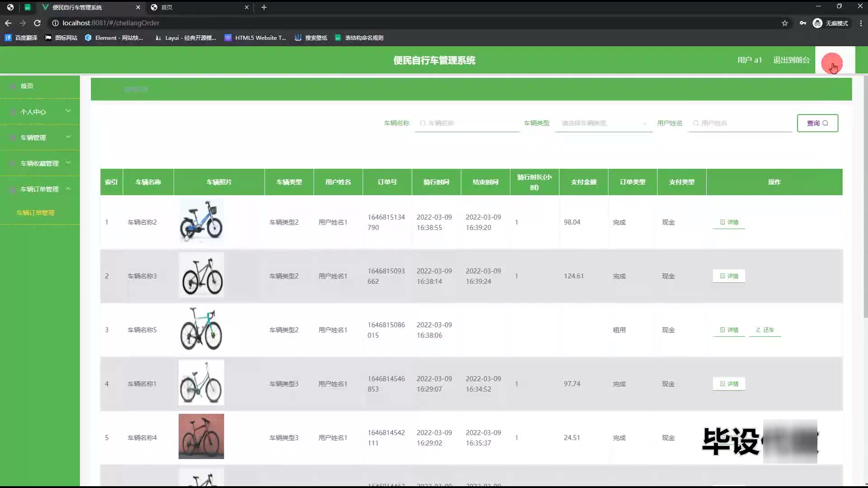Go to 首页 in the sidebar
The width and height of the screenshot is (868, 488).
(x=27, y=86)
